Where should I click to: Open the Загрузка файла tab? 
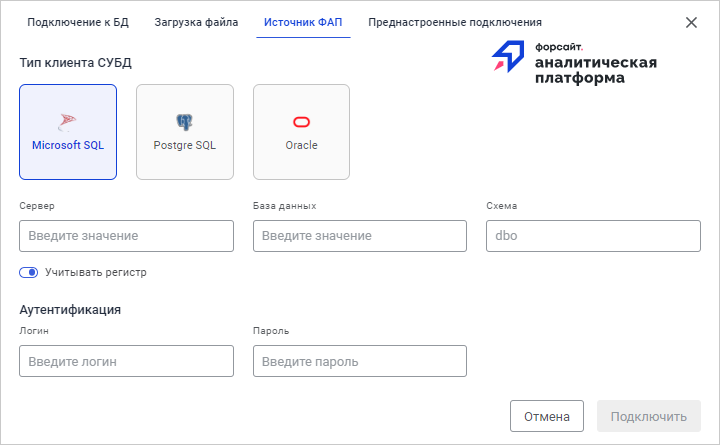tap(196, 22)
